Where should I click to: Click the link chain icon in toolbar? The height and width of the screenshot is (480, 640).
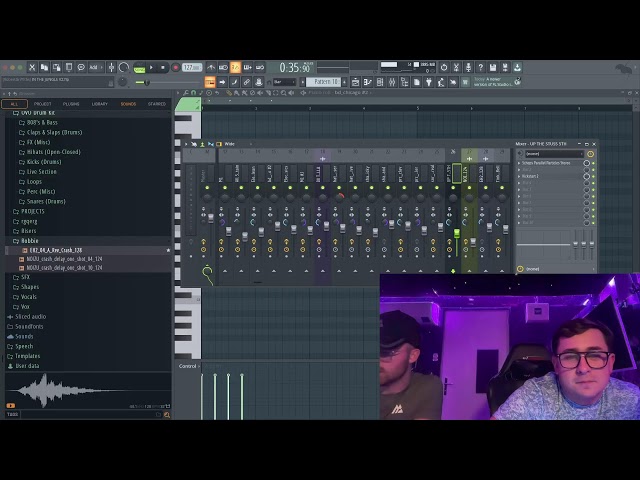[x=247, y=82]
